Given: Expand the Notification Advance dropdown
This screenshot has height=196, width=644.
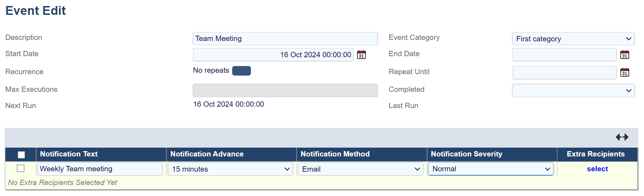Looking at the screenshot, I should [230, 169].
